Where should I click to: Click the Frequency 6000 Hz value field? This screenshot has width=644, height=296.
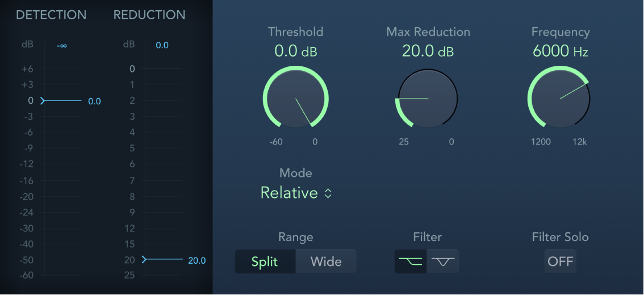[560, 52]
